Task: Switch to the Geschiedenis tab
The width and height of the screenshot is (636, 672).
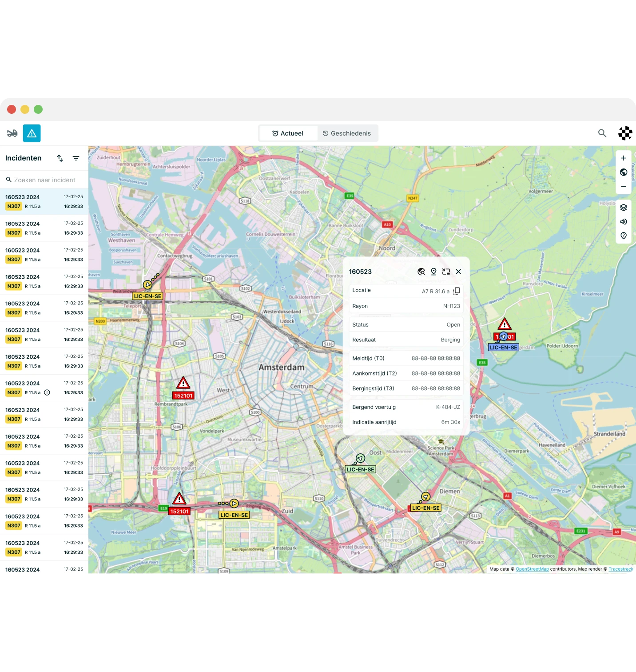Action: pos(347,133)
